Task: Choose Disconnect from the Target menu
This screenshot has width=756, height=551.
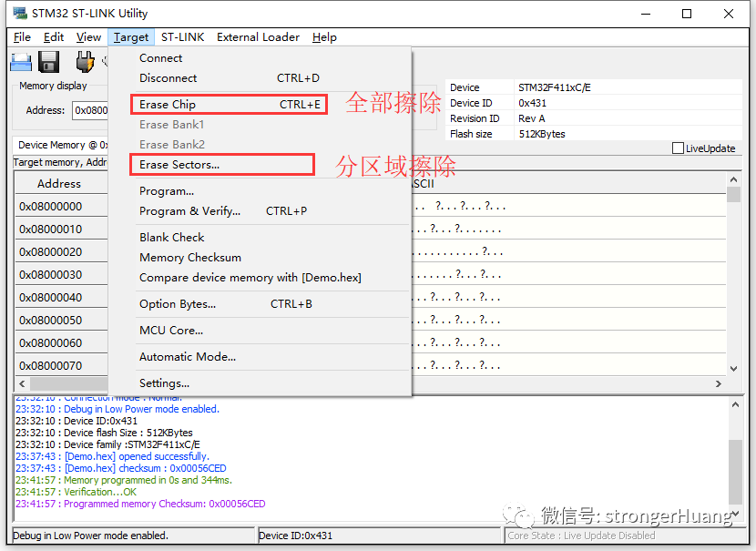Action: point(261,78)
